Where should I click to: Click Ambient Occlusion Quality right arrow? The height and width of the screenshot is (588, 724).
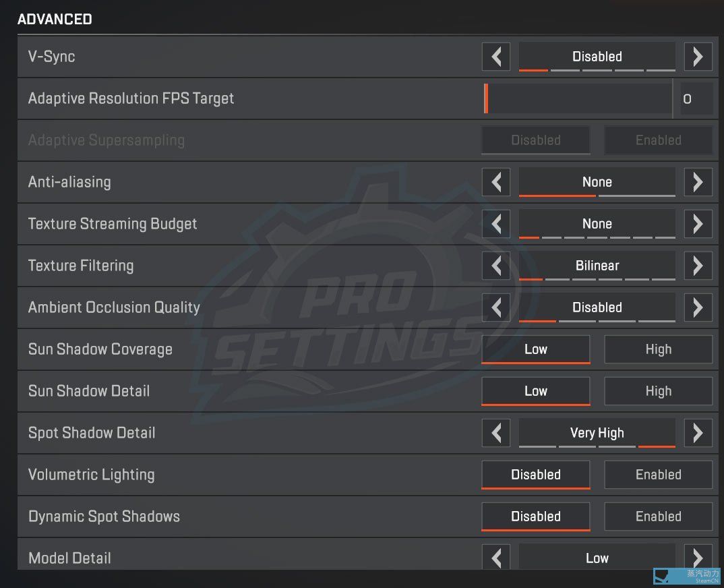(x=698, y=307)
